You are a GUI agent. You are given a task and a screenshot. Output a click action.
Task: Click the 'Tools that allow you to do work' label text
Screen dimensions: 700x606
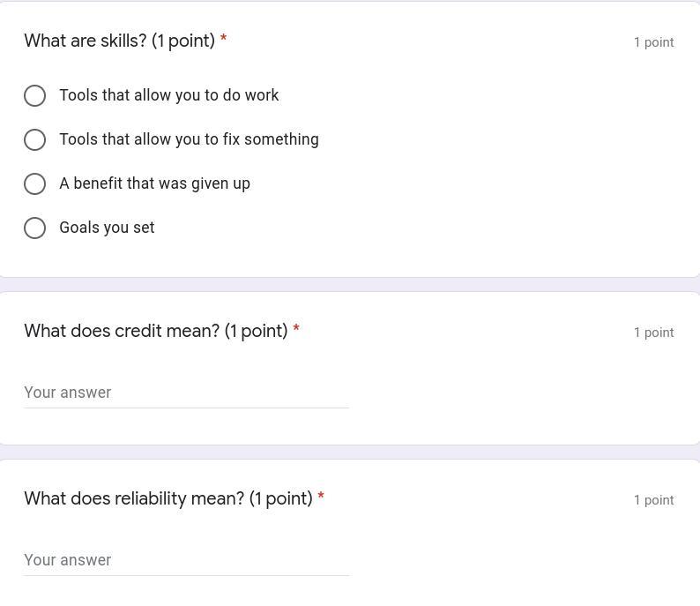[169, 95]
